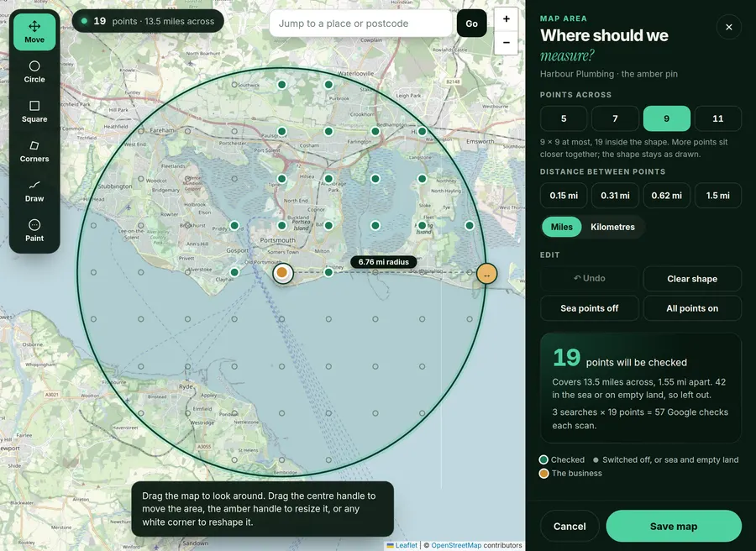The image size is (756, 551).
Task: Set points across to 5
Action: pos(564,118)
